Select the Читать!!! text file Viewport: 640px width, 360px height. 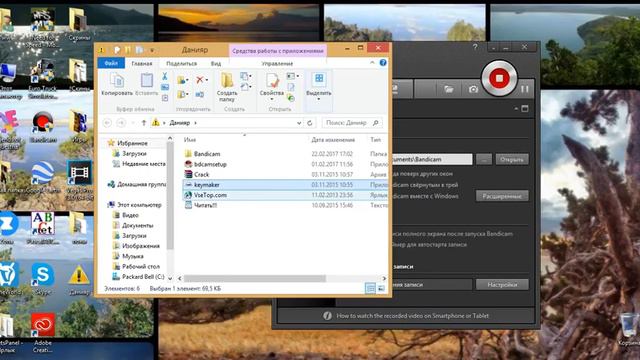(x=205, y=205)
